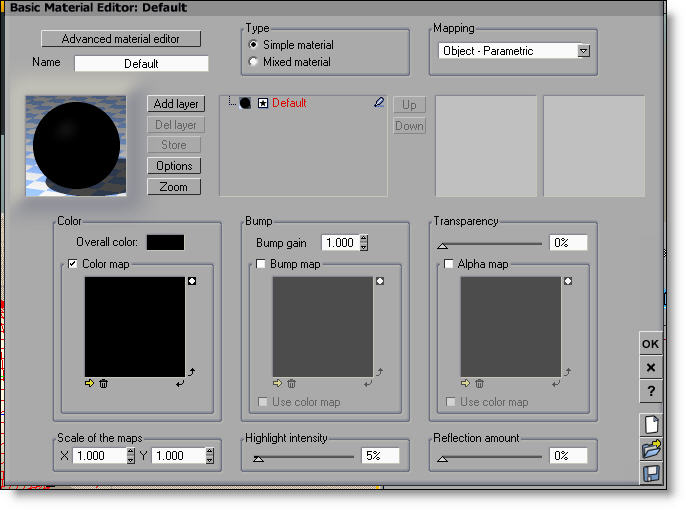Click the trash icon under Color map
This screenshot has width=688, height=511.
(103, 383)
